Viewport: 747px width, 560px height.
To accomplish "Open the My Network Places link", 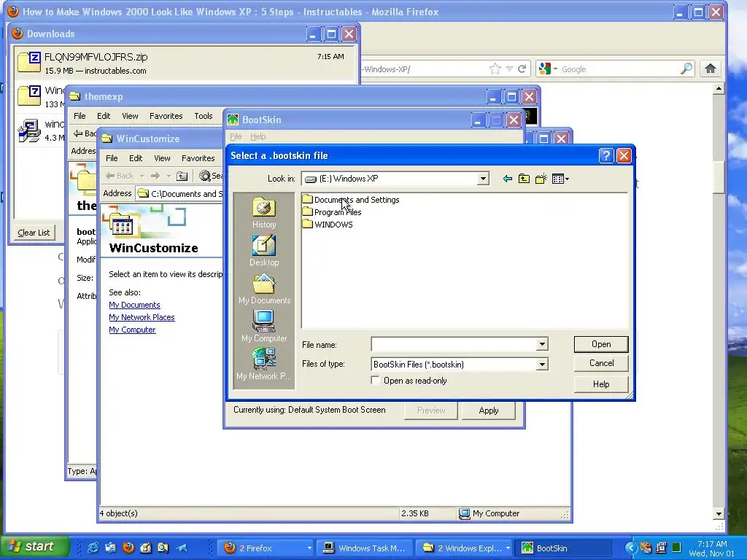I will click(x=142, y=317).
